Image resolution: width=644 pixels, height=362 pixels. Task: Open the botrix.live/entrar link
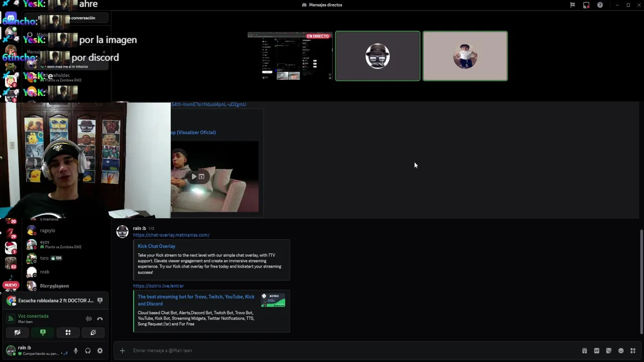[158, 286]
